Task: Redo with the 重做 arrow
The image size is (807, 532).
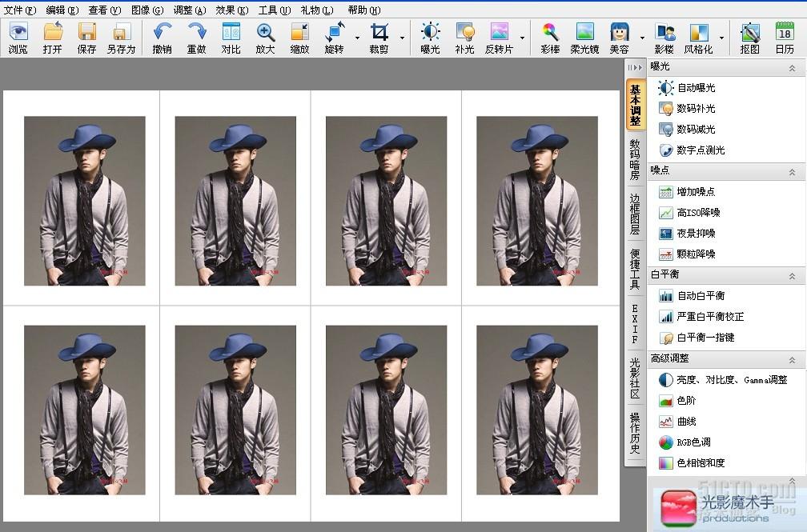Action: coord(197,38)
